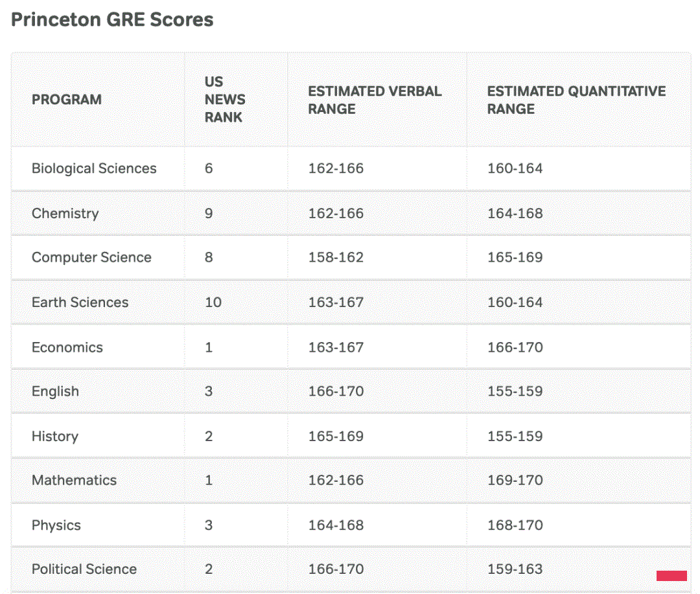Select the Physics program name
This screenshot has width=700, height=594.
(x=56, y=525)
